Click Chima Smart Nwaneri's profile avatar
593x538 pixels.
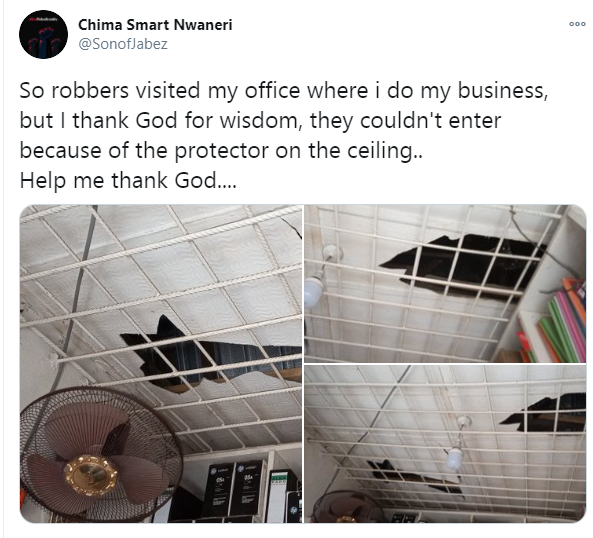click(43, 34)
